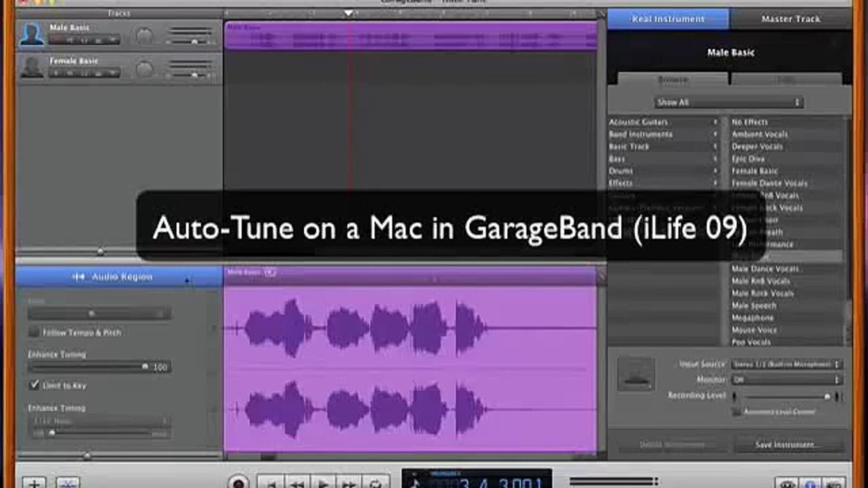The width and height of the screenshot is (868, 488).
Task: Toggle Automatic Level Control checkbox
Action: point(736,412)
